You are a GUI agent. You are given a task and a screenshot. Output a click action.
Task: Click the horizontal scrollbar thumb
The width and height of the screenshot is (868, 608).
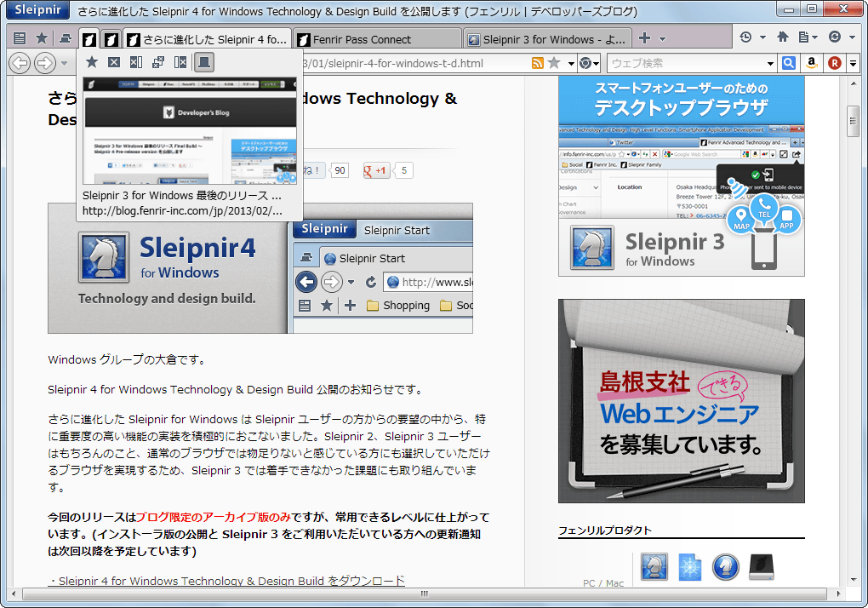425,594
